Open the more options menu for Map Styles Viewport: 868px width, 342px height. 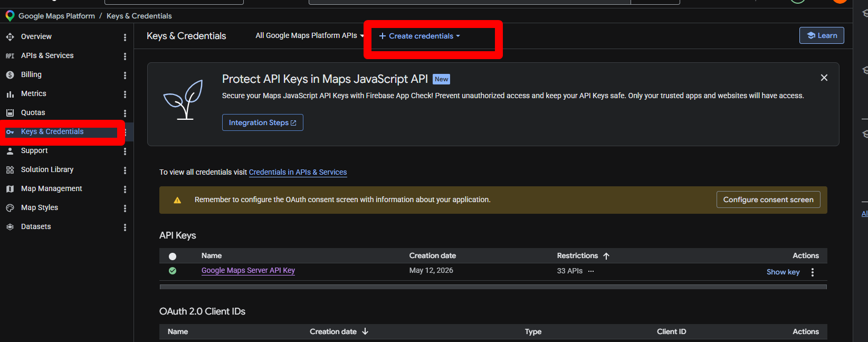tap(125, 208)
